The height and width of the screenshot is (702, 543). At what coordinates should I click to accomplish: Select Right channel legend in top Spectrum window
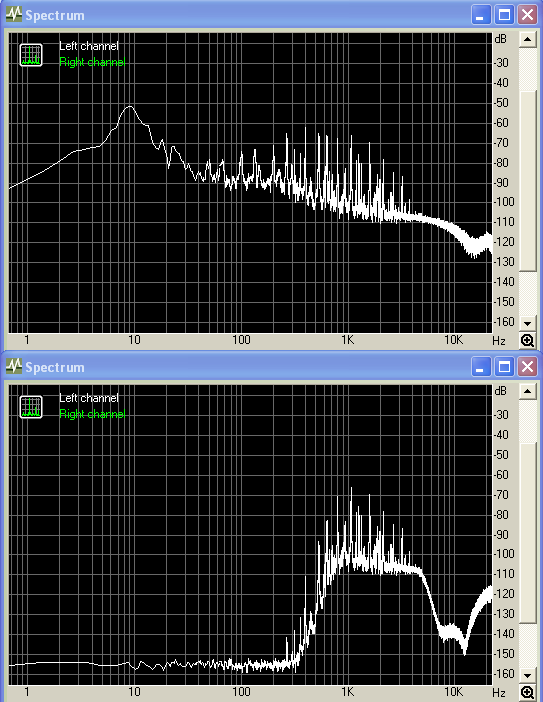(x=92, y=62)
